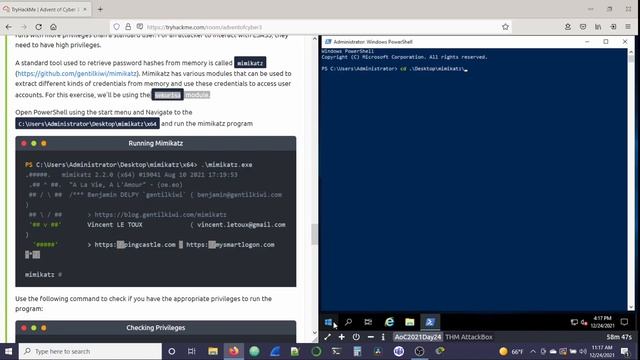Go back with Firefox back arrow
Image resolution: width=640 pixels, height=360 pixels.
point(9,27)
